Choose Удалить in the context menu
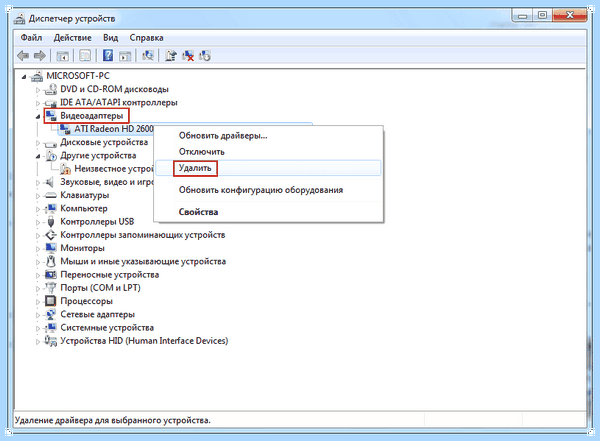Viewport: 600px width, 441px height. point(269,168)
